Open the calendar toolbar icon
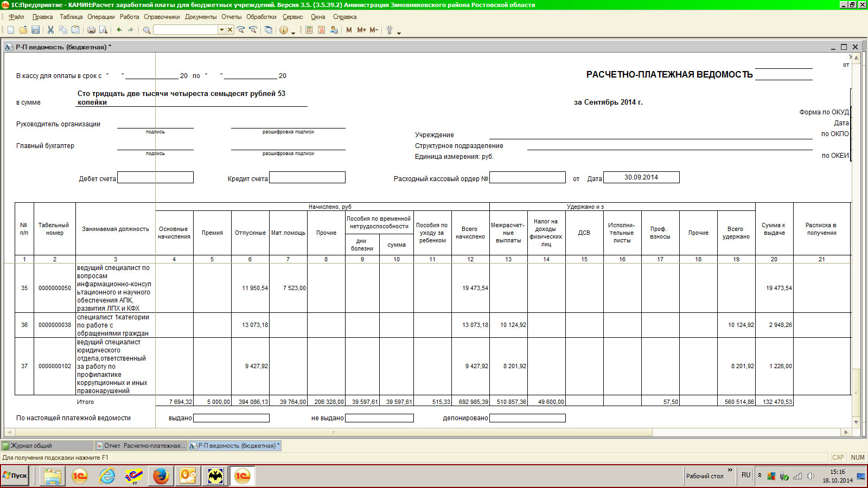Viewport: 868px width, 488px height. (x=321, y=30)
